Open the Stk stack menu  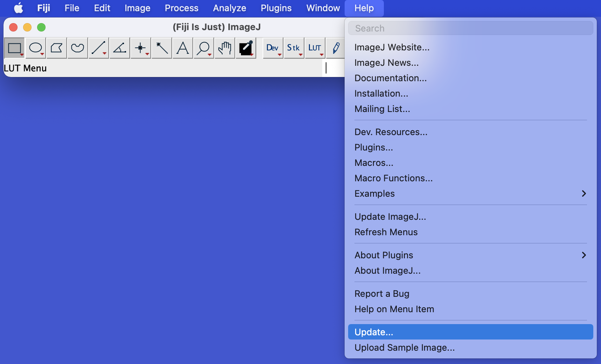coord(293,48)
